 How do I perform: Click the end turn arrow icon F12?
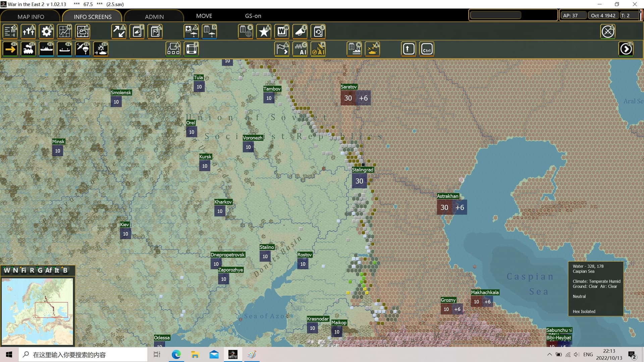pyautogui.click(x=626, y=49)
